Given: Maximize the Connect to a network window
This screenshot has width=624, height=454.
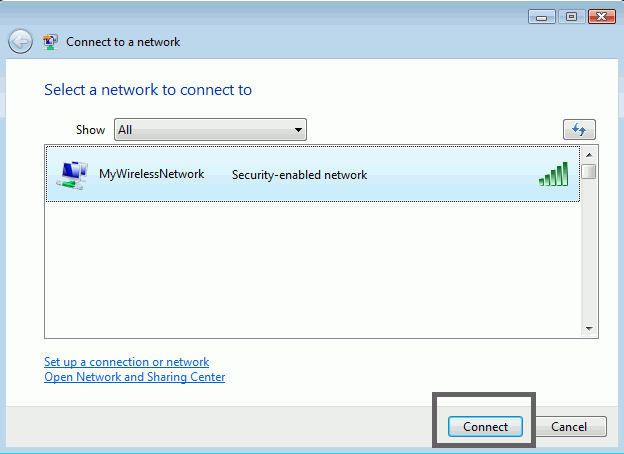Looking at the screenshot, I should tap(571, 17).
